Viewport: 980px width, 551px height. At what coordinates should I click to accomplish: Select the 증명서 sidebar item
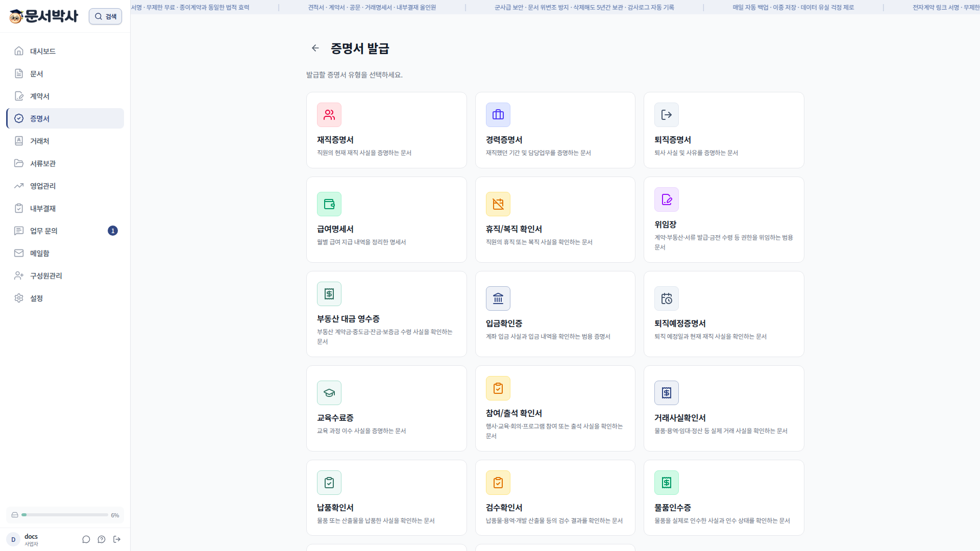[x=65, y=118]
